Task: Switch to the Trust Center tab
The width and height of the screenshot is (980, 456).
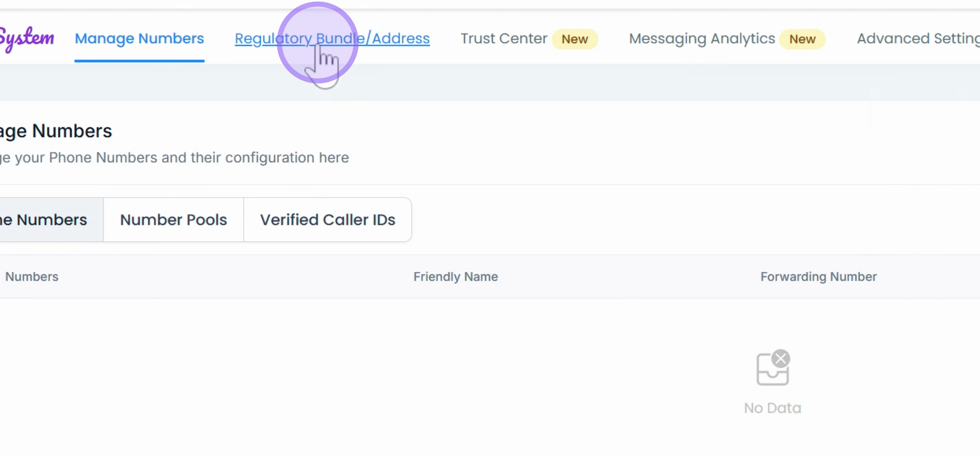Action: [504, 38]
